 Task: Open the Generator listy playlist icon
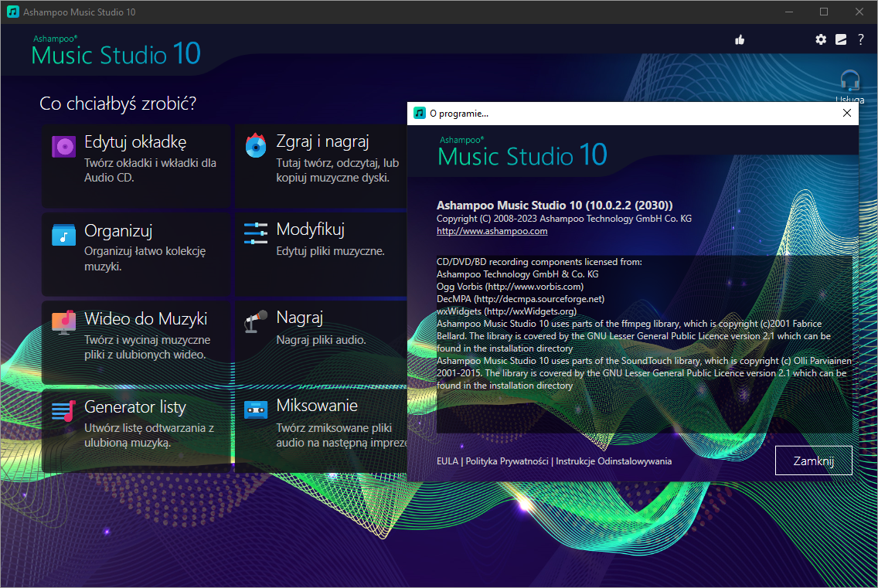click(63, 411)
